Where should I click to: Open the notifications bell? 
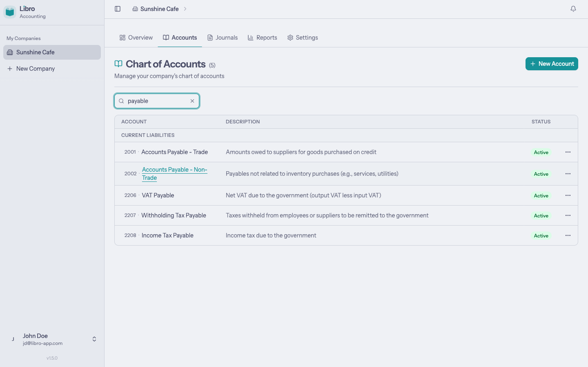[x=573, y=9]
